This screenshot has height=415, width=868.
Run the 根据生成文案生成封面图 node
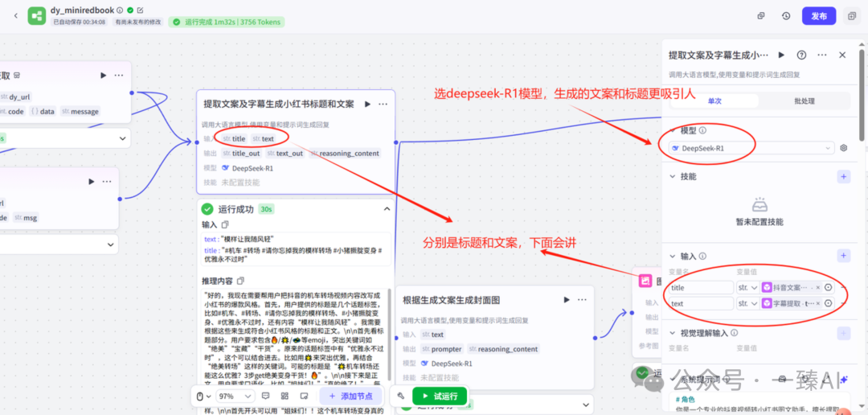tap(567, 300)
